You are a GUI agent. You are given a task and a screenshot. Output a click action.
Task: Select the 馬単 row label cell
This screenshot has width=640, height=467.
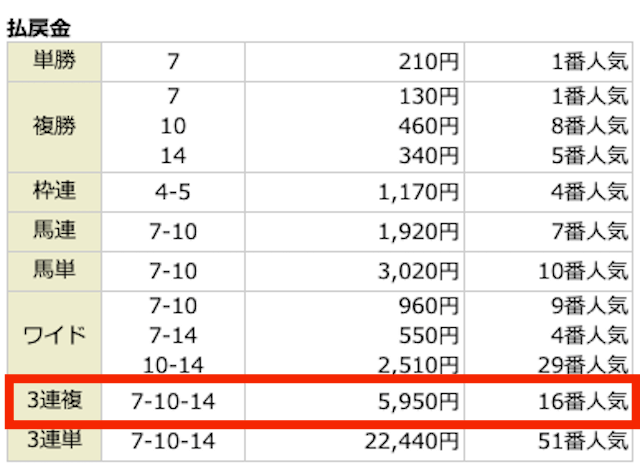tap(54, 271)
